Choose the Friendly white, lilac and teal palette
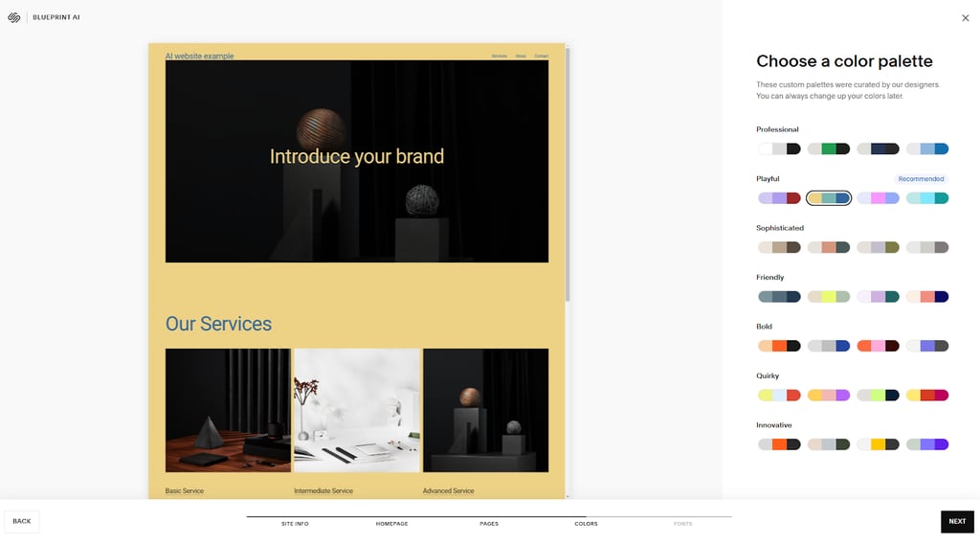This screenshot has height=544, width=980. [878, 296]
